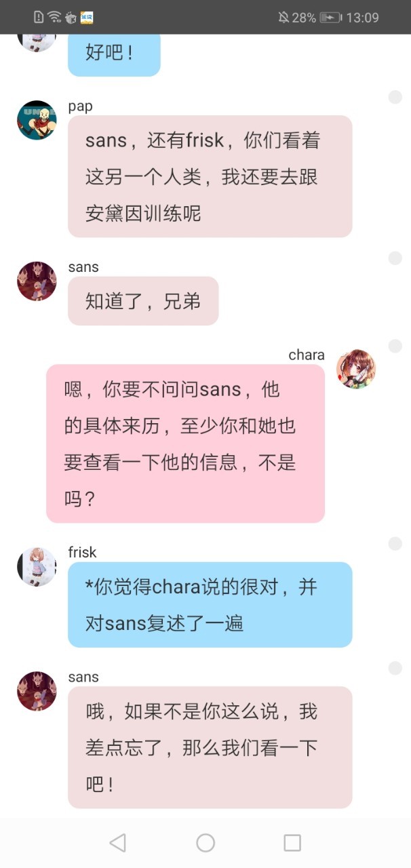Tap the battery status icon
This screenshot has height=868, width=411.
[330, 17]
